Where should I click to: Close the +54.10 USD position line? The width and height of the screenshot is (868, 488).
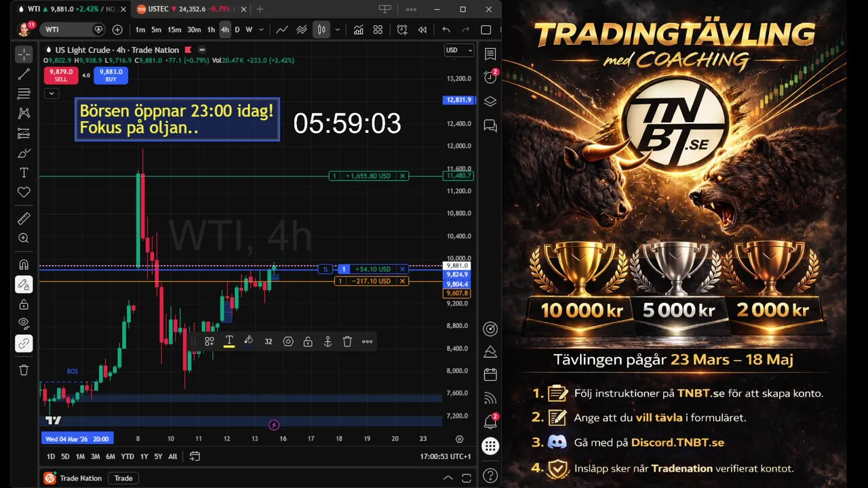click(x=403, y=269)
